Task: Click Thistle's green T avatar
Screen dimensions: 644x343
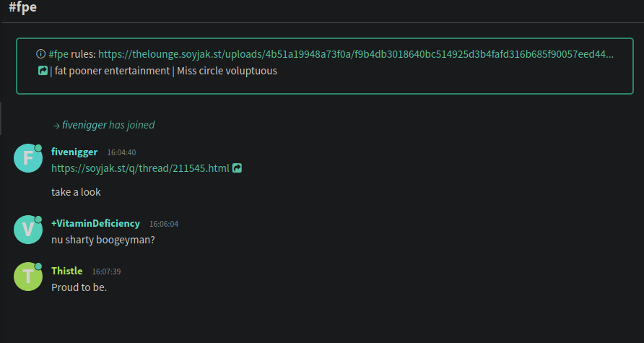Action: point(28,277)
